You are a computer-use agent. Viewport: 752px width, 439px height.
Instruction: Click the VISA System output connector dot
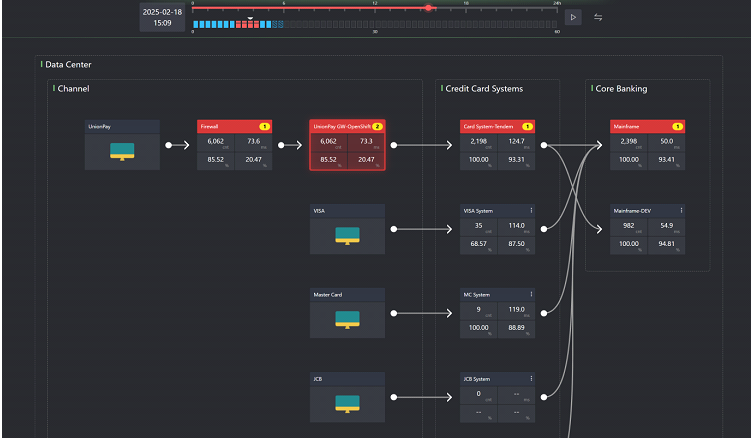point(543,229)
